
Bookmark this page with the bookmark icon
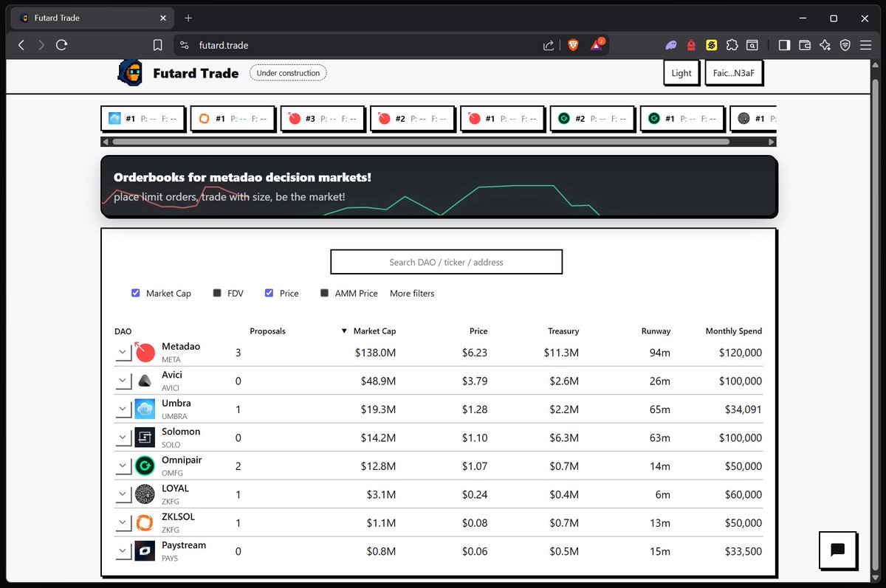tap(157, 45)
